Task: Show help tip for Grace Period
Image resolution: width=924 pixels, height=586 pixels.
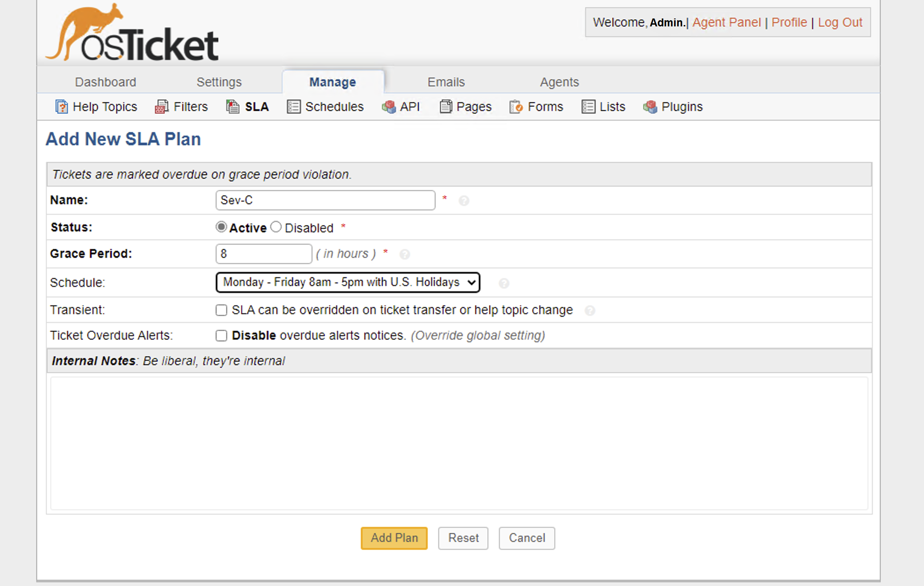Action: [405, 254]
